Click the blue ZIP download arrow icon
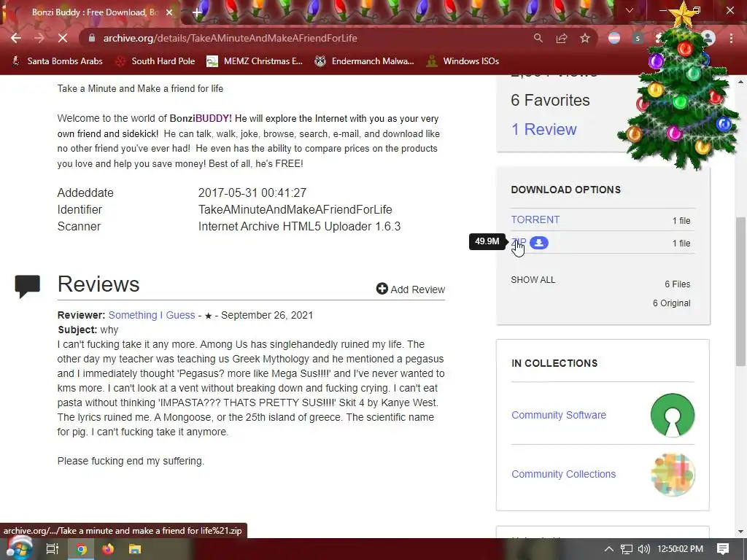The image size is (747, 560). point(539,243)
